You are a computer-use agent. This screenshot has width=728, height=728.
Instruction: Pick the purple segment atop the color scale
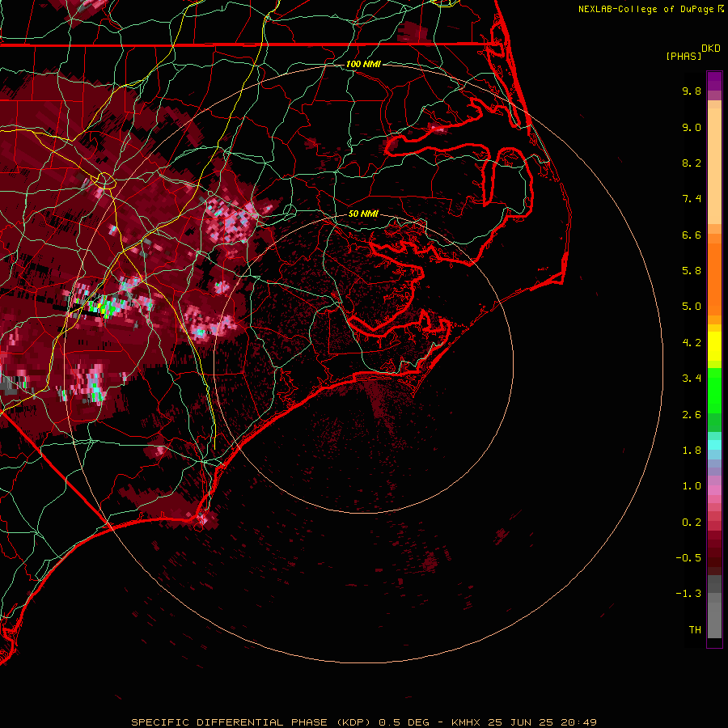[714, 81]
